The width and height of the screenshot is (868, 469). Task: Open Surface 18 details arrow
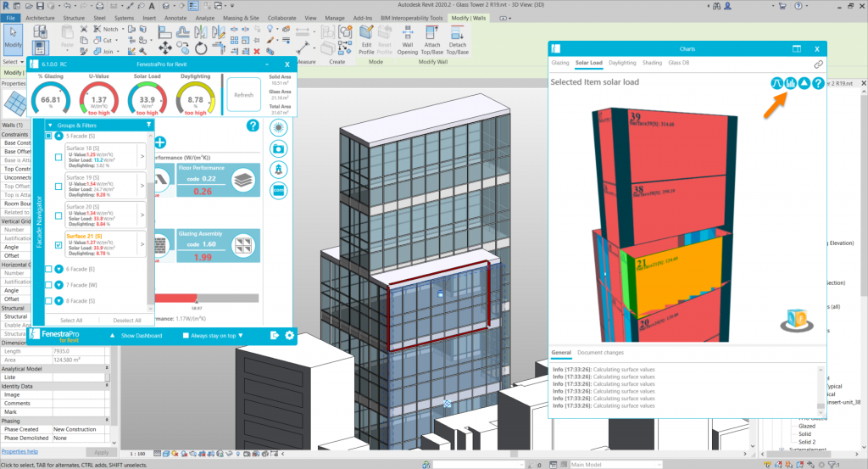coord(142,157)
